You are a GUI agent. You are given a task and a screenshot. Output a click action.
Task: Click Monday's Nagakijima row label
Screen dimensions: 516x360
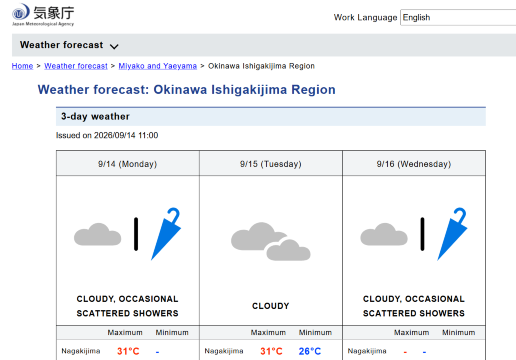81,351
